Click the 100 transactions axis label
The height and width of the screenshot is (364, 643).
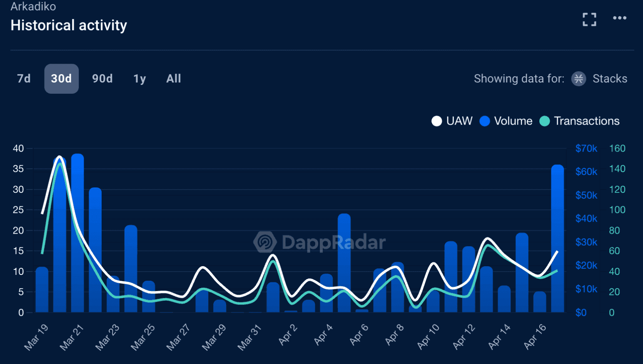point(617,210)
